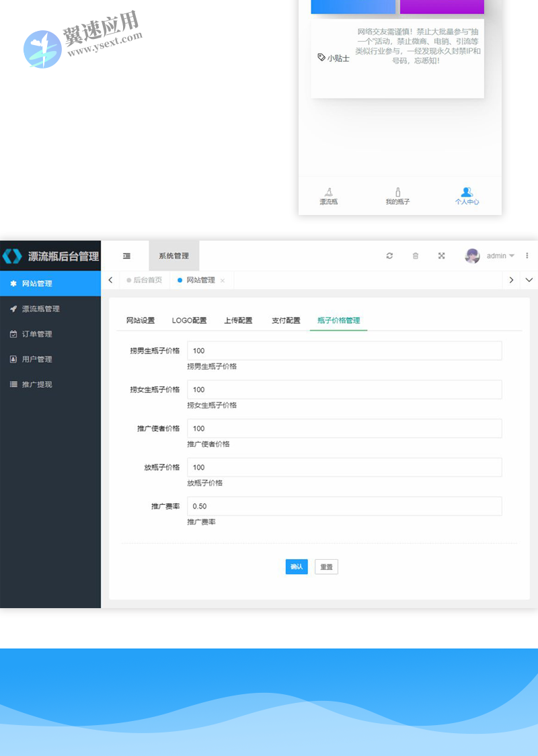Collapse the sidebar with the menu-fold icon

coord(126,256)
